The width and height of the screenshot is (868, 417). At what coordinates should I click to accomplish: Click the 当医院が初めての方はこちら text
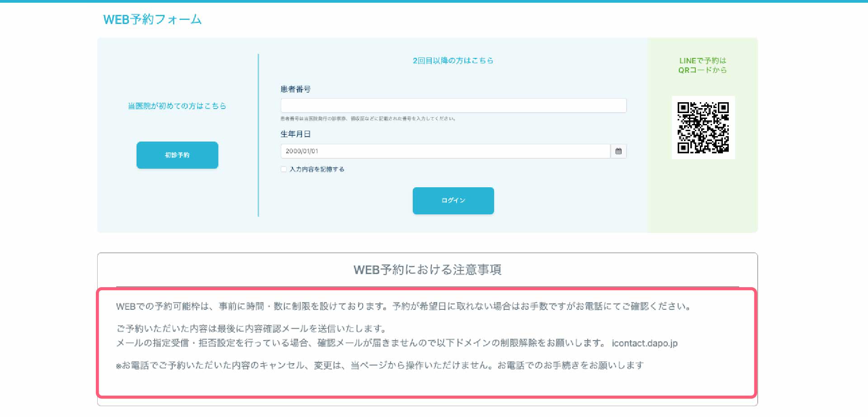tap(177, 106)
